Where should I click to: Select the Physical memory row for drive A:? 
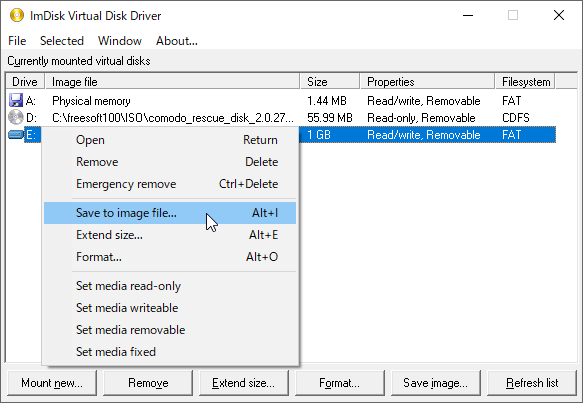[x=281, y=101]
